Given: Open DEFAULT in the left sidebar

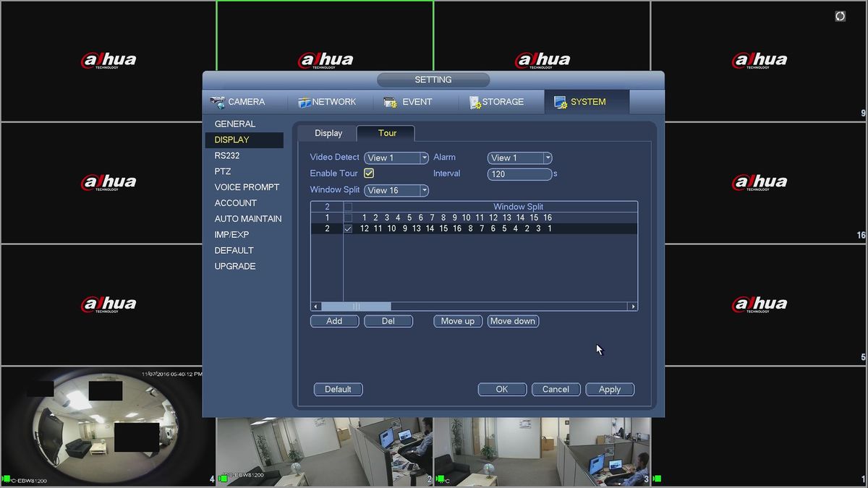Looking at the screenshot, I should tap(234, 251).
